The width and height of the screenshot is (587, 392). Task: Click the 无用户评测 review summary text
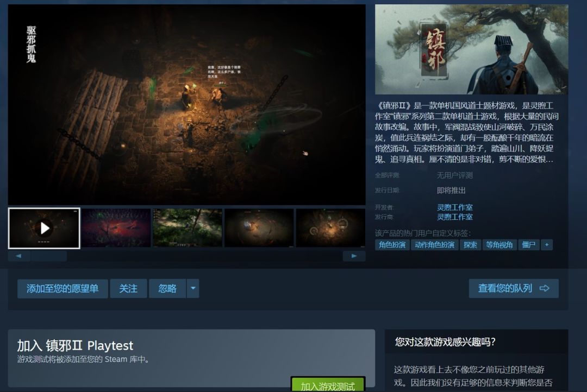(454, 175)
